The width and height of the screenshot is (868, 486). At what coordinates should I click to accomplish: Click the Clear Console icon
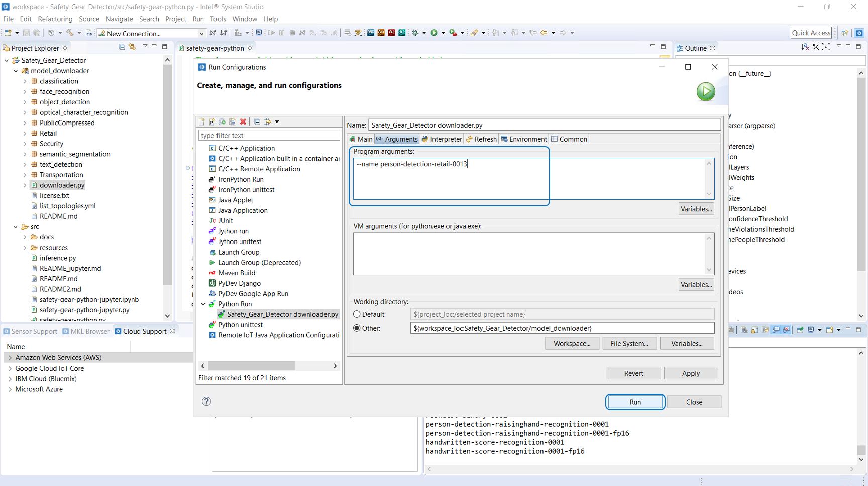744,330
